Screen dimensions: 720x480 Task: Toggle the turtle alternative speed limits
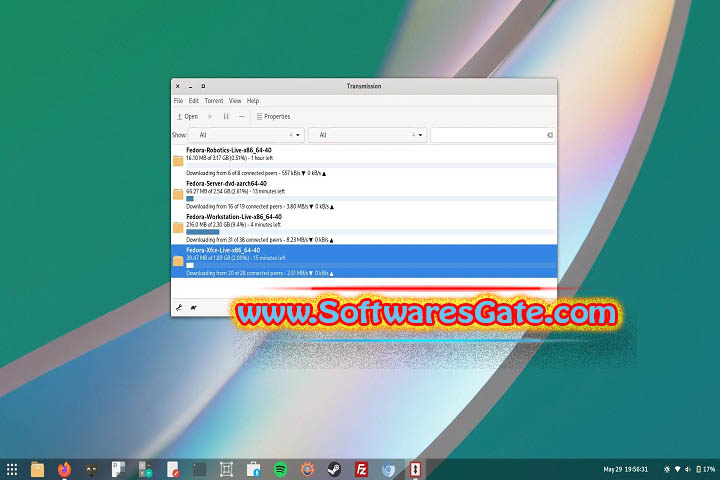click(193, 308)
